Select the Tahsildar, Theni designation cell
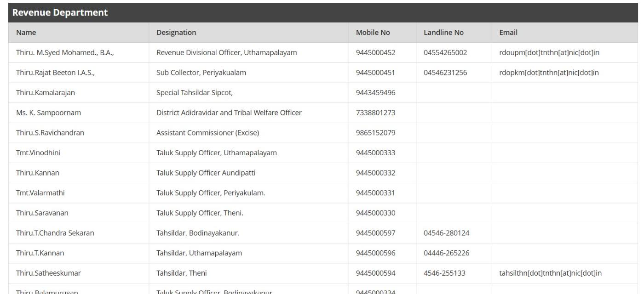 coord(181,273)
